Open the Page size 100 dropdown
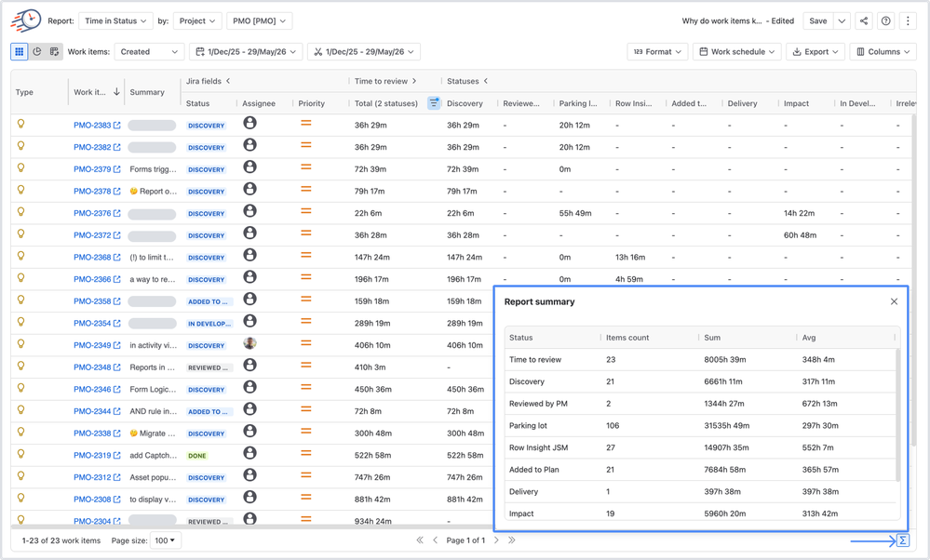The width and height of the screenshot is (930, 560). click(x=165, y=540)
